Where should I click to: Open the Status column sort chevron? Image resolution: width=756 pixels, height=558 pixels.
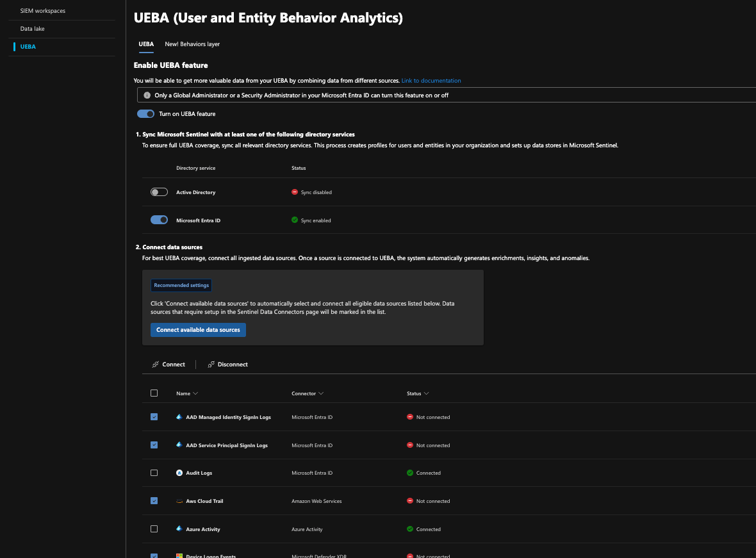click(426, 393)
